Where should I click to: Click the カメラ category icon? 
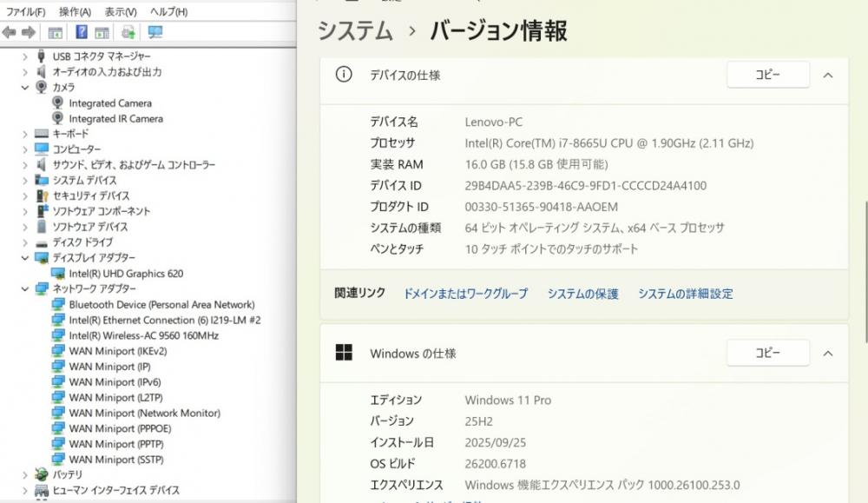(x=42, y=87)
